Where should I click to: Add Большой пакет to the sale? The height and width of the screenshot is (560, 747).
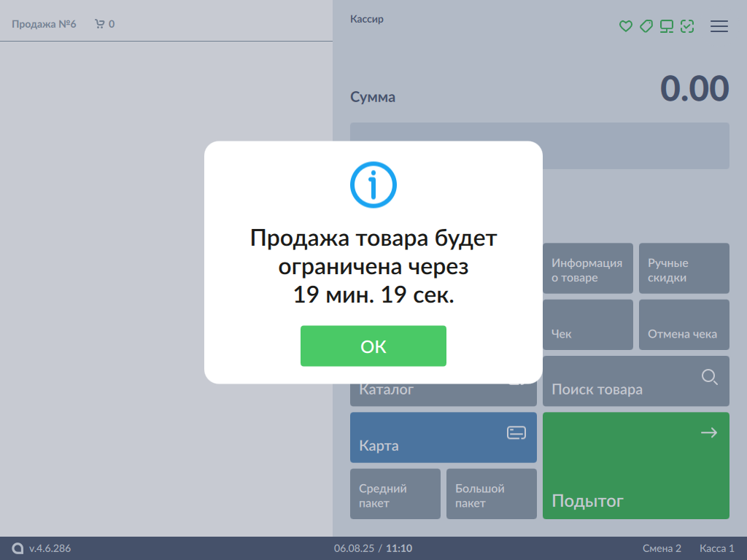491,494
